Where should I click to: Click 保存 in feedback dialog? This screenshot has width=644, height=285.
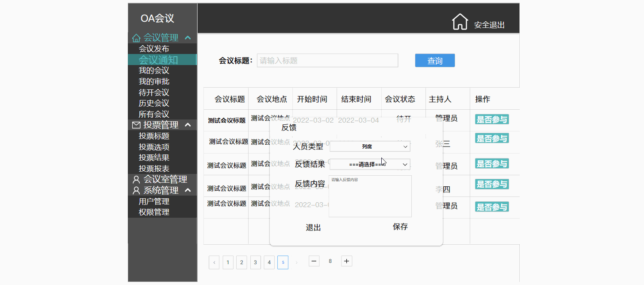pyautogui.click(x=400, y=227)
